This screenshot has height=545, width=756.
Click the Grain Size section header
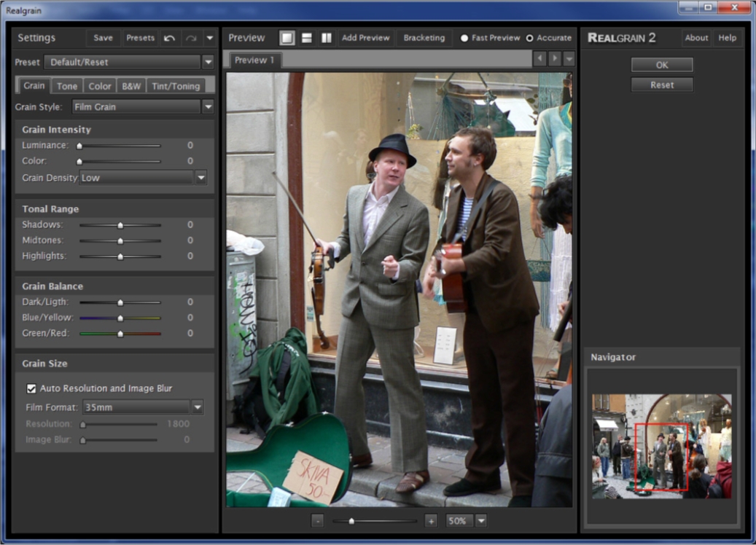(x=45, y=364)
